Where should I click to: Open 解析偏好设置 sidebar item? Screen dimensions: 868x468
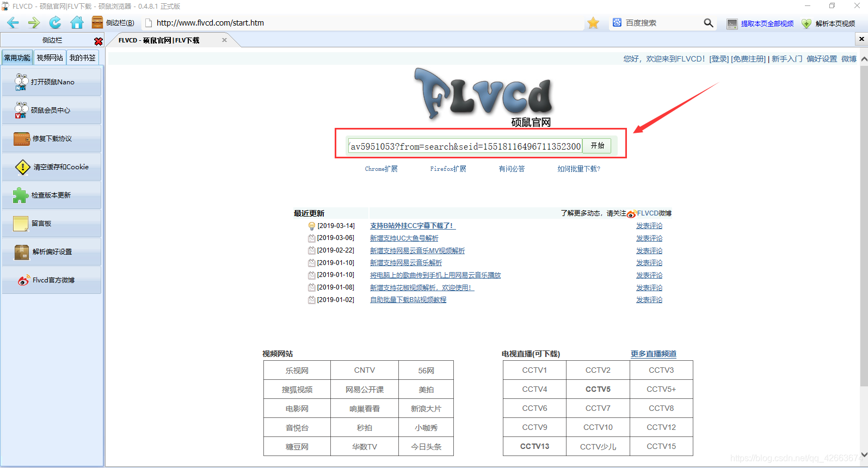click(52, 252)
